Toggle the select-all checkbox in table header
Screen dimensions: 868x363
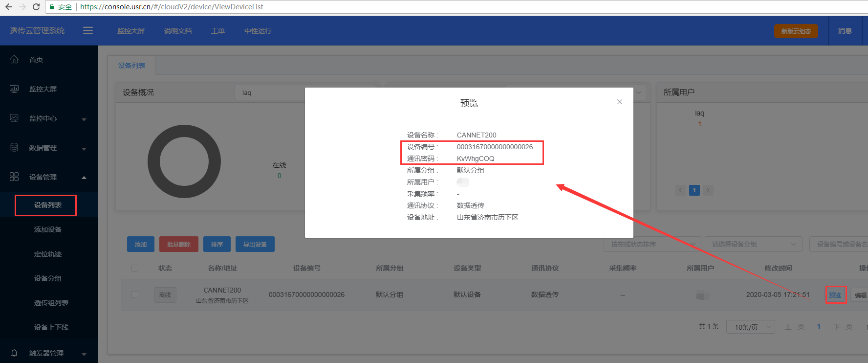click(135, 268)
